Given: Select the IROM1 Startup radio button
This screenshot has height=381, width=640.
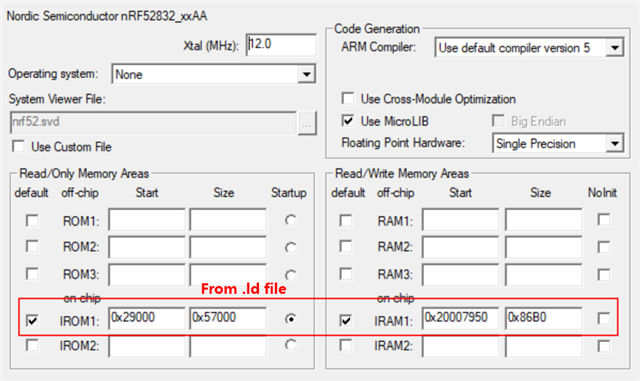Looking at the screenshot, I should point(291,319).
